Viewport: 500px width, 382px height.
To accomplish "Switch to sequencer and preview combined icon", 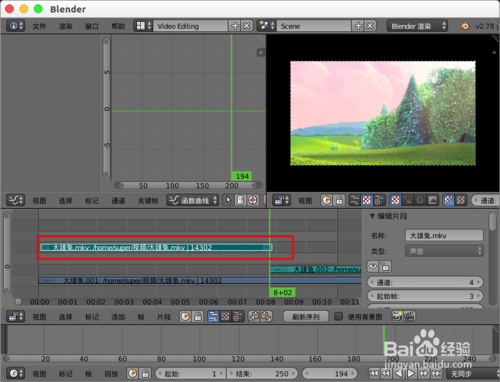I will tap(379, 200).
